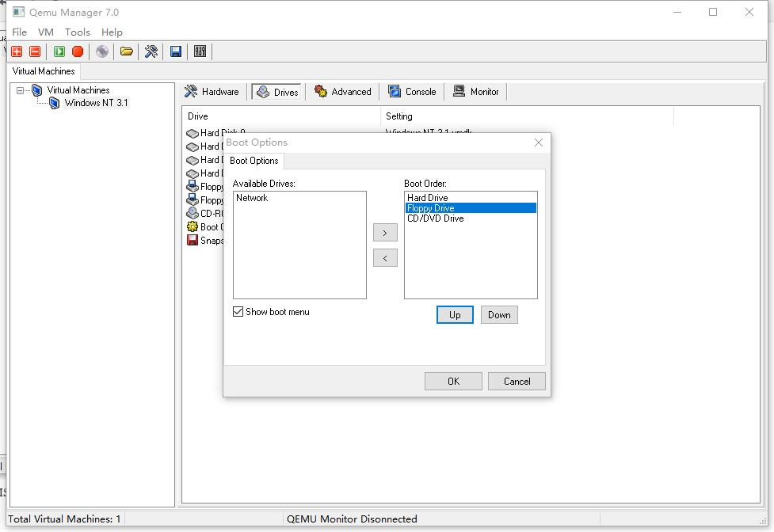The image size is (774, 532).
Task: Click the open folder toolbar icon
Action: tap(127, 51)
